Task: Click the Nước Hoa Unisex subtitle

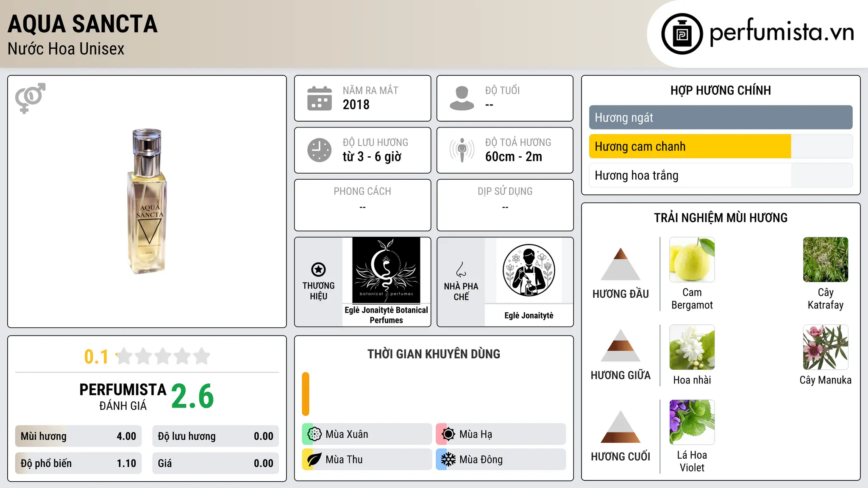Action: tap(66, 49)
